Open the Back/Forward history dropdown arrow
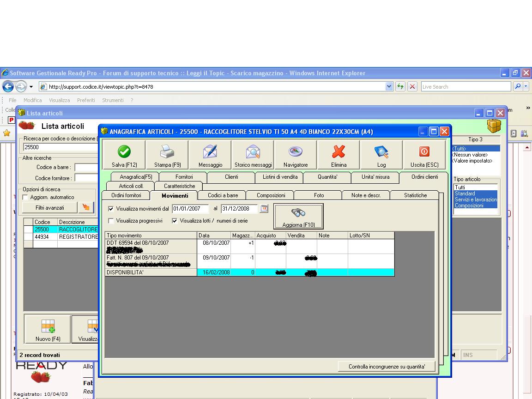 click(31, 87)
